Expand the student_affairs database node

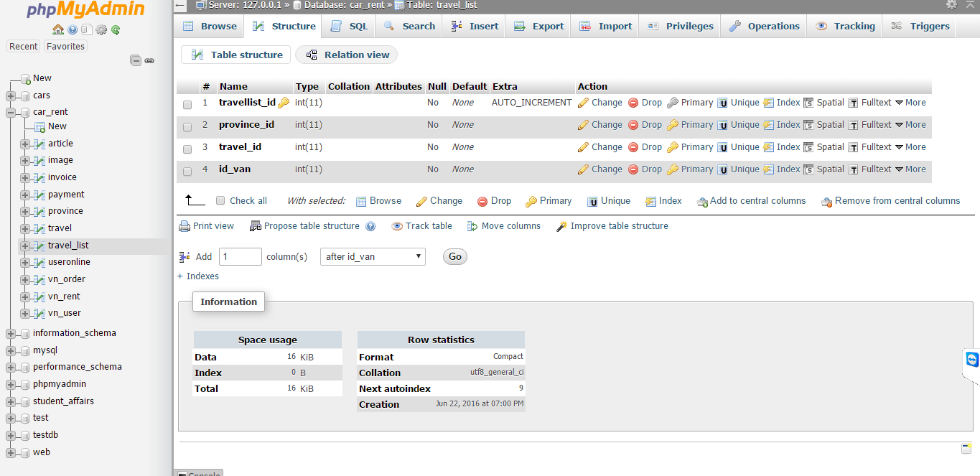[11, 401]
